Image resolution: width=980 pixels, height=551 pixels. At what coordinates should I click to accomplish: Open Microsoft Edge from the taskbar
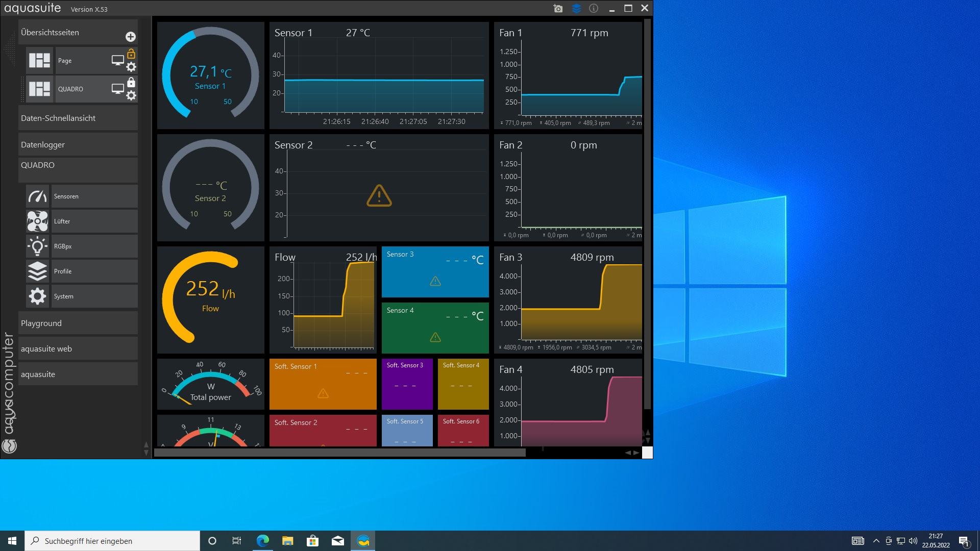coord(263,541)
